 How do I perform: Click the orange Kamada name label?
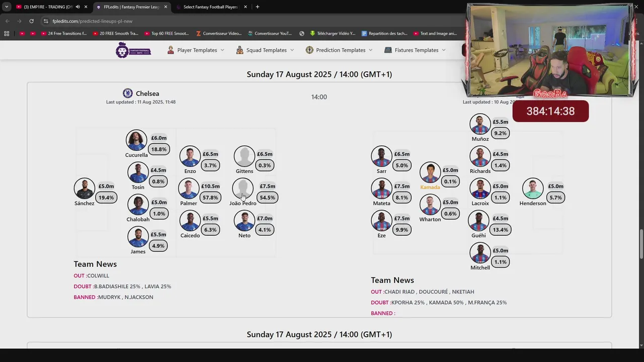[430, 187]
